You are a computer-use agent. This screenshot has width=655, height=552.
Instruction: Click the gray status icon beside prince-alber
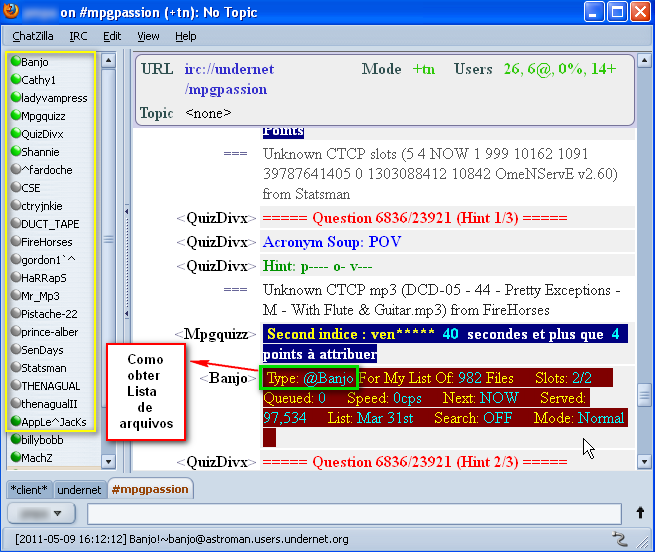pyautogui.click(x=16, y=331)
